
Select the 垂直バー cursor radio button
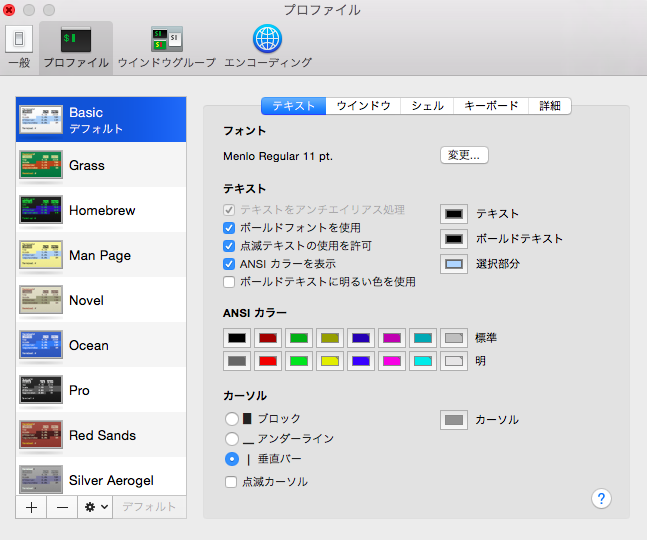[232, 459]
